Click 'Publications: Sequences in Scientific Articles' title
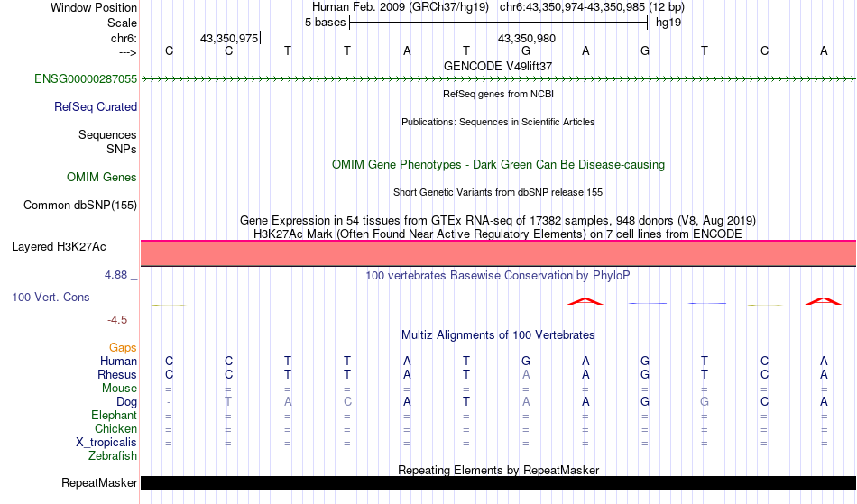Image resolution: width=857 pixels, height=504 pixels. point(498,122)
